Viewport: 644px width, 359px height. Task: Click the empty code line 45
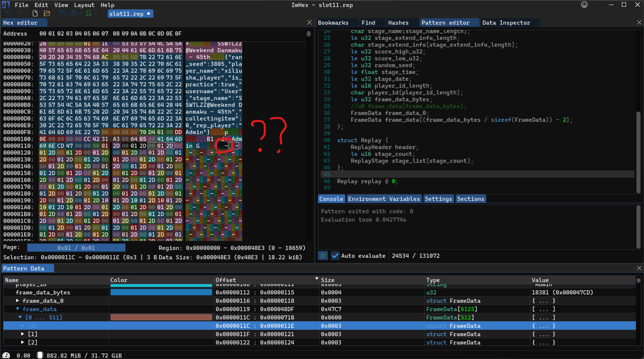[x=477, y=174]
